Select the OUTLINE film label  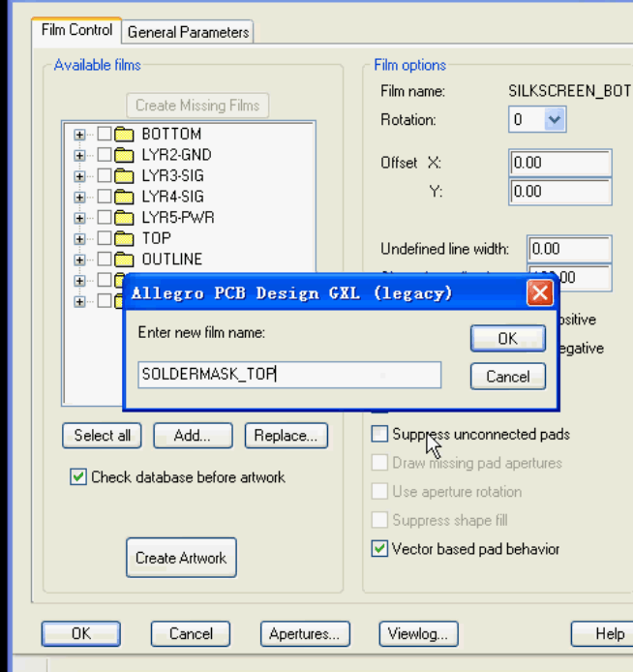(171, 260)
